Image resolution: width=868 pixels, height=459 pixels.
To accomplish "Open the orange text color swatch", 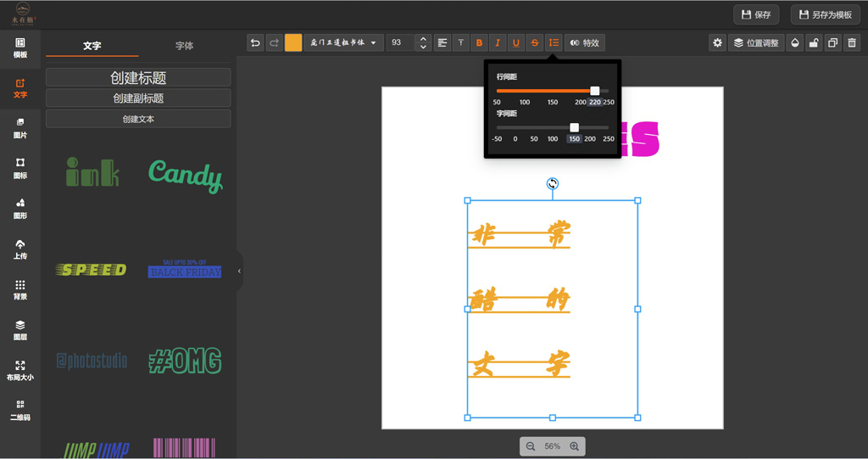I will click(x=293, y=42).
